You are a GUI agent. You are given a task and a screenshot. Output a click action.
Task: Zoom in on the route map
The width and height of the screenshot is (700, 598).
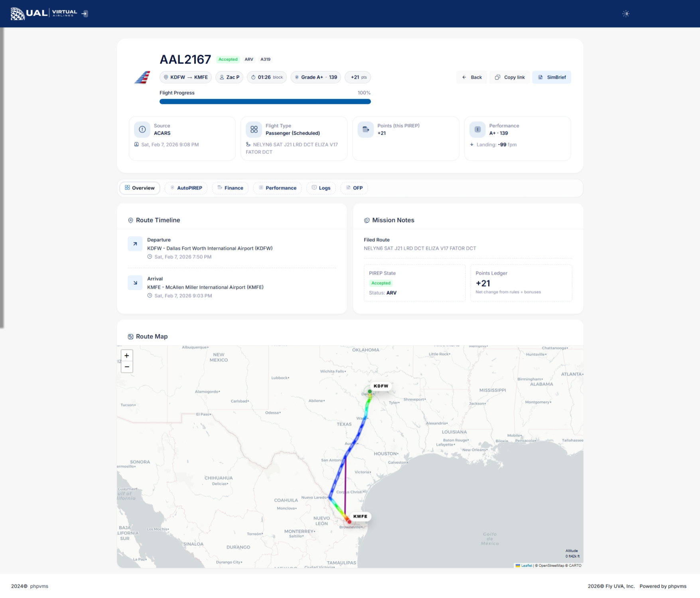127,355
